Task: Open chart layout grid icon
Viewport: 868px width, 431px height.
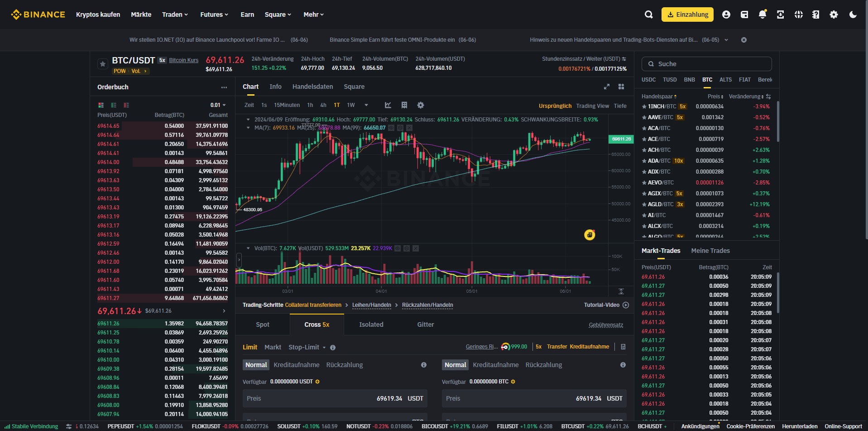Action: (404, 105)
